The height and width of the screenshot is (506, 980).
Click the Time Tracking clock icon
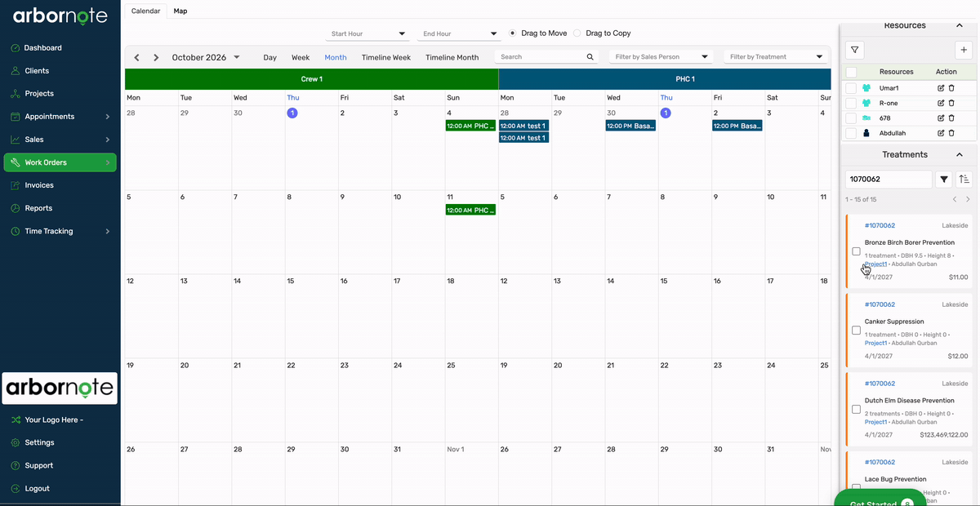(16, 231)
